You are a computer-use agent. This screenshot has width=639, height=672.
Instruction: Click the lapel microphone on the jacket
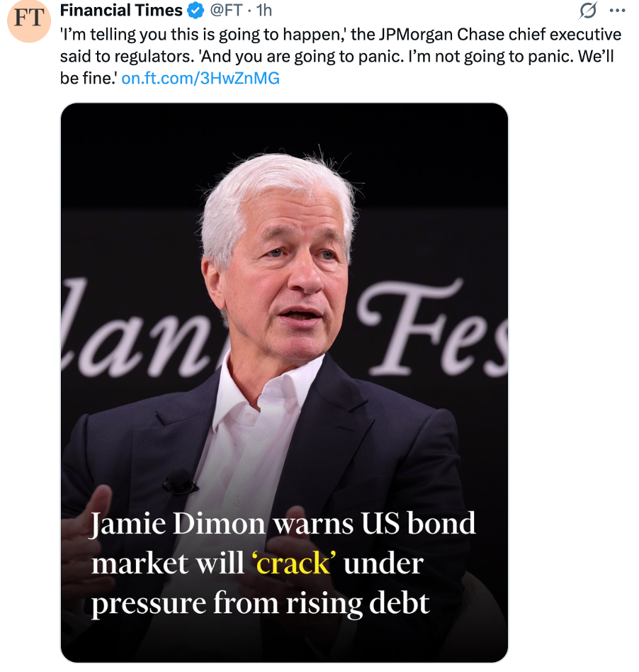(x=180, y=481)
